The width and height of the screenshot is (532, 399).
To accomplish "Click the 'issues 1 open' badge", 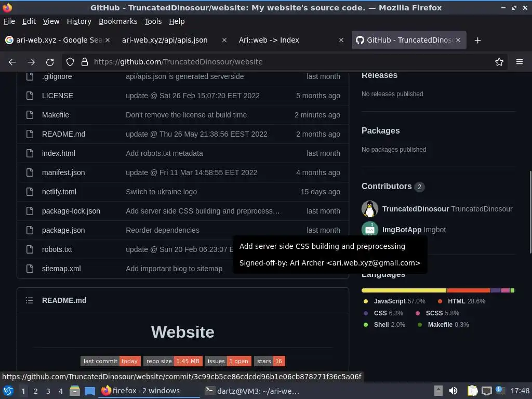I will pyautogui.click(x=228, y=362).
